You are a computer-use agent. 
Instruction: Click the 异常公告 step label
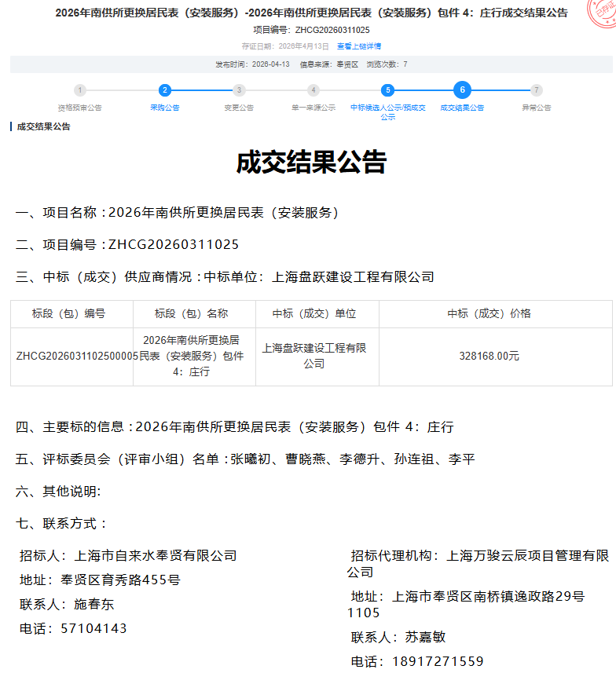pyautogui.click(x=537, y=108)
